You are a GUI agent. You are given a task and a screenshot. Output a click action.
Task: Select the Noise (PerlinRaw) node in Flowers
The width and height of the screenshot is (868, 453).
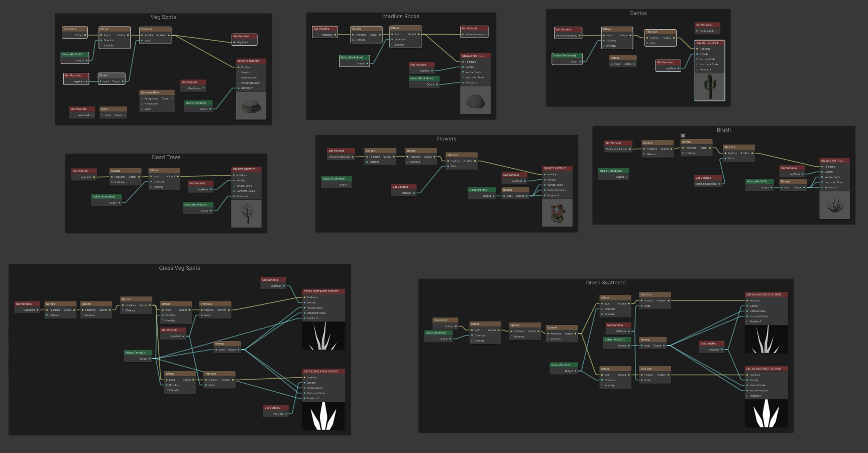tap(337, 182)
